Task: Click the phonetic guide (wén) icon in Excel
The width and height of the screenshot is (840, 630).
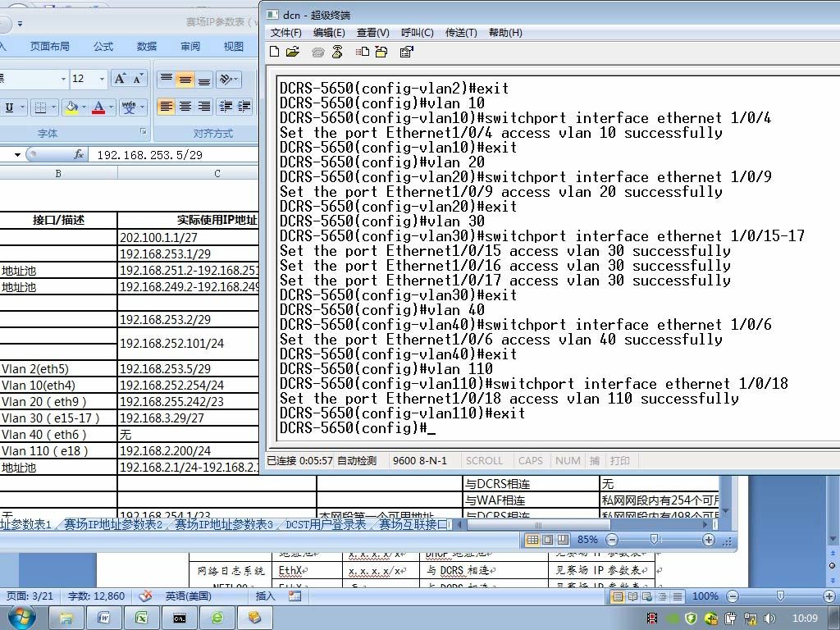Action: (x=129, y=107)
